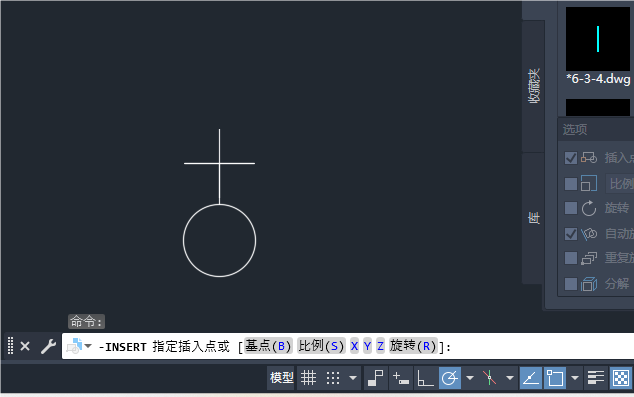
Task: Open polar tracking angle dropdown arrow
Action: click(x=470, y=378)
